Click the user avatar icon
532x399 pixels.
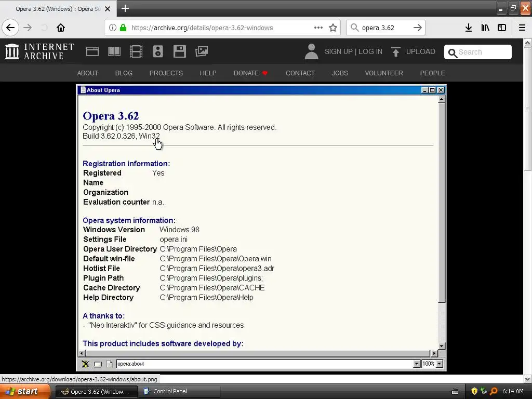tap(312, 51)
